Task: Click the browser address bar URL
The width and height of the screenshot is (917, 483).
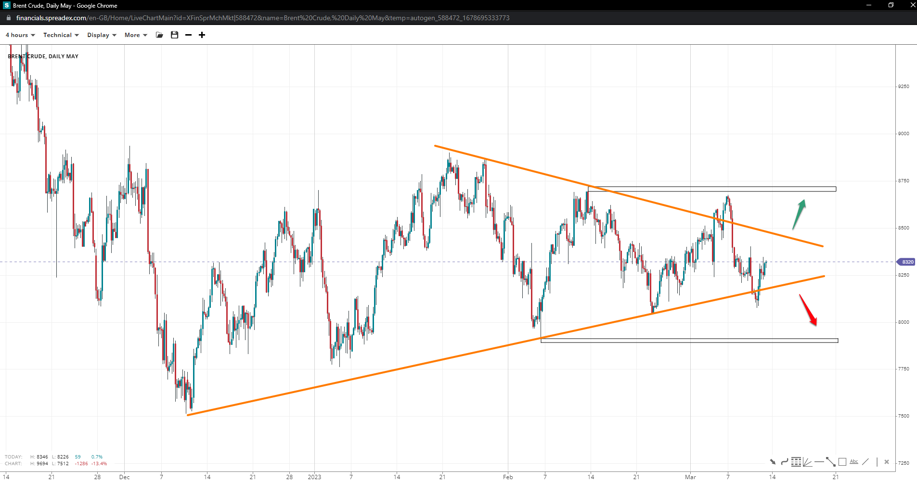Action: tap(262, 18)
